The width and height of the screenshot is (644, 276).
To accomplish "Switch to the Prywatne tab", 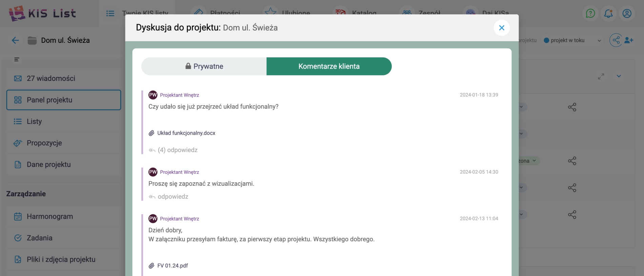I will 204,66.
